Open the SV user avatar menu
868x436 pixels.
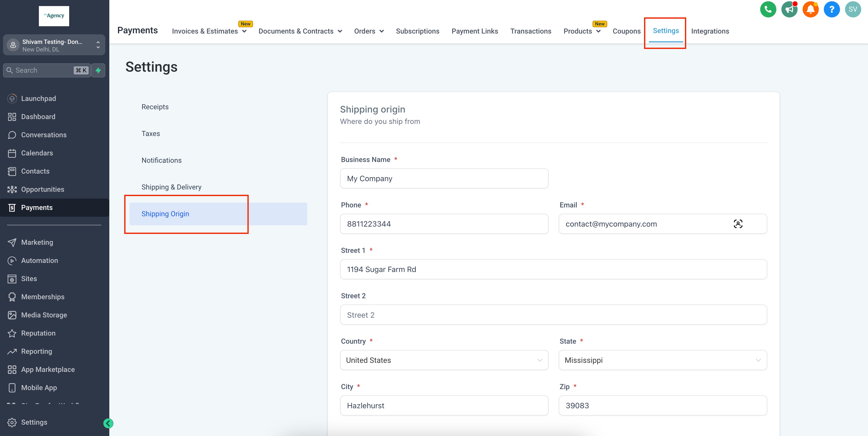pyautogui.click(x=853, y=9)
